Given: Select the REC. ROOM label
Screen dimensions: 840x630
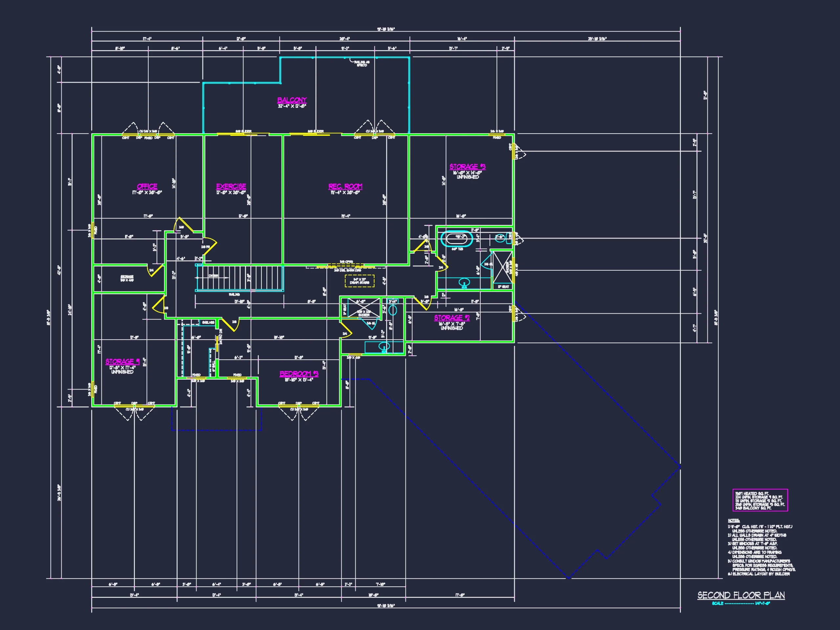Looking at the screenshot, I should 345,186.
